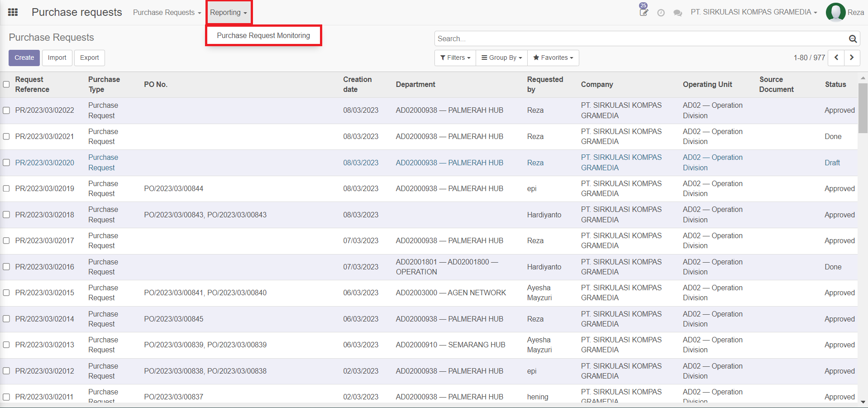Click the search magnifier icon

(x=853, y=39)
